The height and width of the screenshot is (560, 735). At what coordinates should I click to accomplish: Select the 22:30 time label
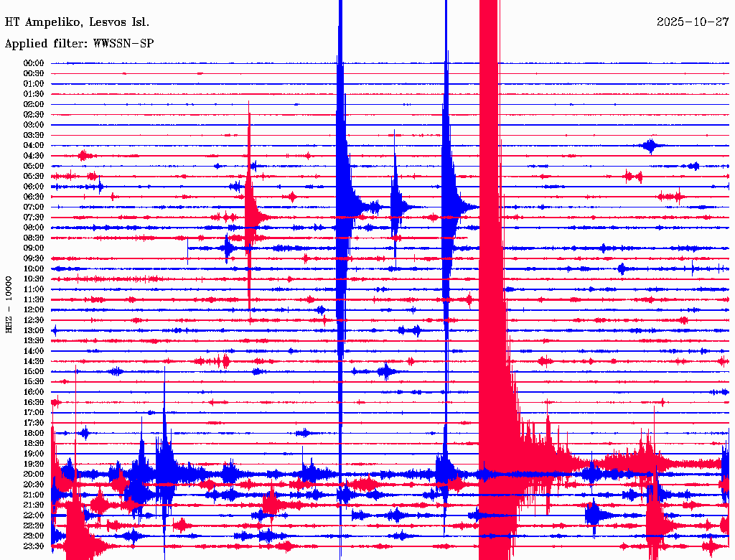pyautogui.click(x=34, y=526)
